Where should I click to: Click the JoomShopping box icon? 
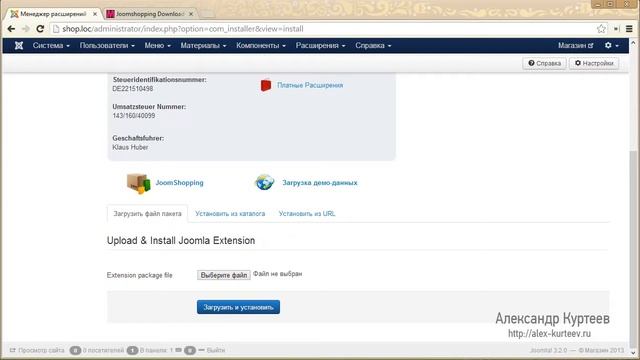point(138,183)
